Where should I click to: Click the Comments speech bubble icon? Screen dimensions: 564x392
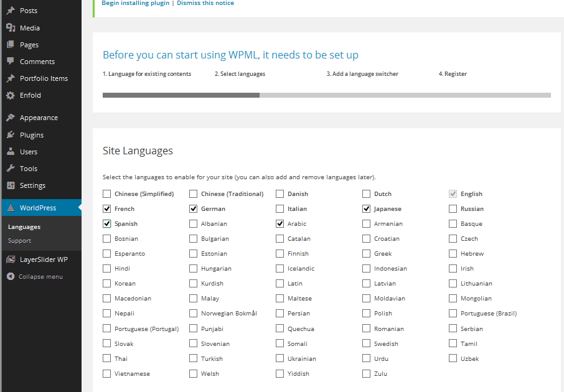point(11,62)
